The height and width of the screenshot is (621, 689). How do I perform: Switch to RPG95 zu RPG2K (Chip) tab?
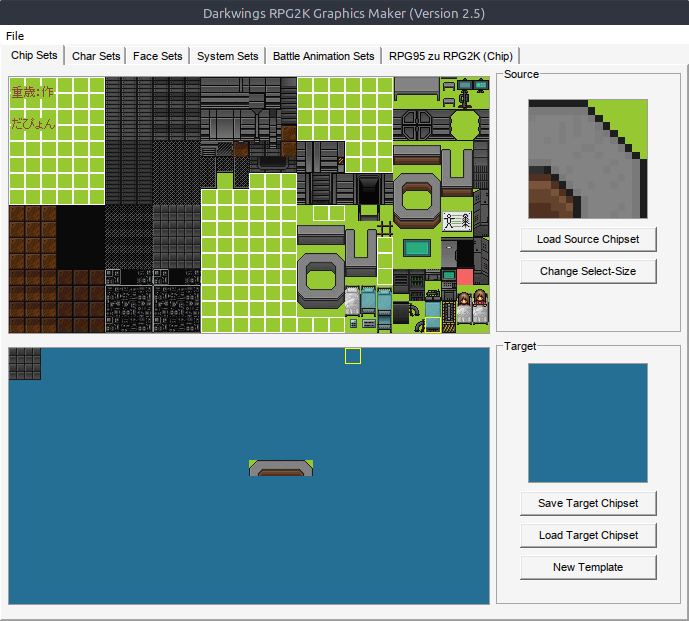click(451, 56)
